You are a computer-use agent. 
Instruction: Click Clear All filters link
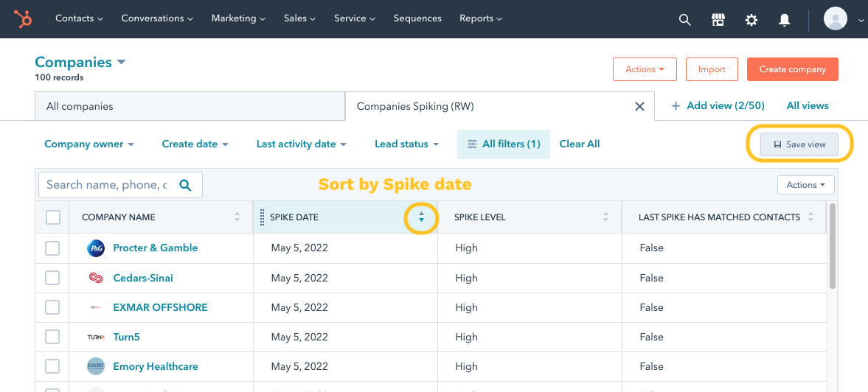coord(580,144)
